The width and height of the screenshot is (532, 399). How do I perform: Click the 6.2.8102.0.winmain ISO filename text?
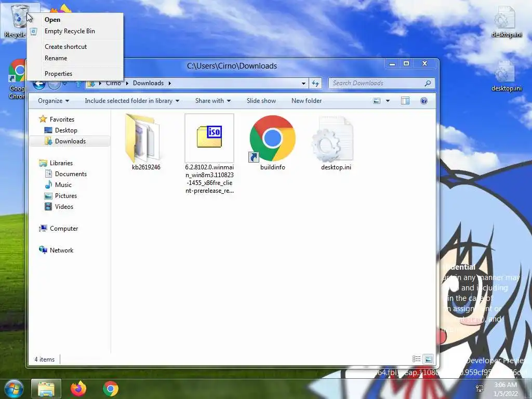pos(209,179)
